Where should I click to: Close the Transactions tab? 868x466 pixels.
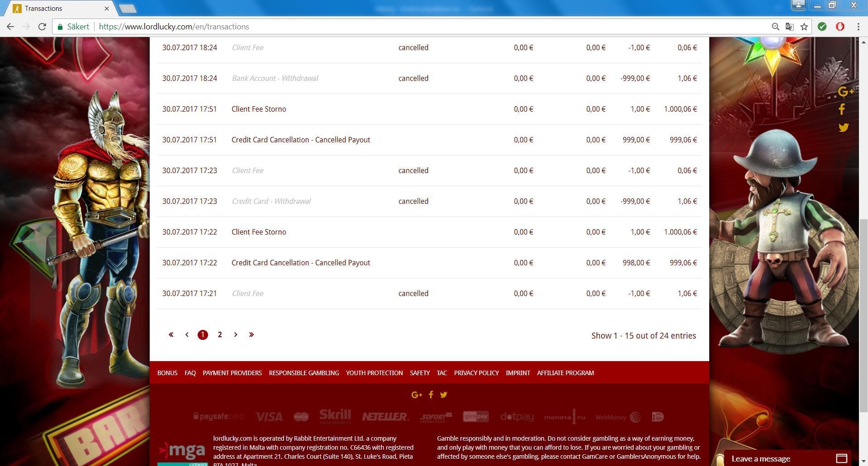pyautogui.click(x=107, y=8)
